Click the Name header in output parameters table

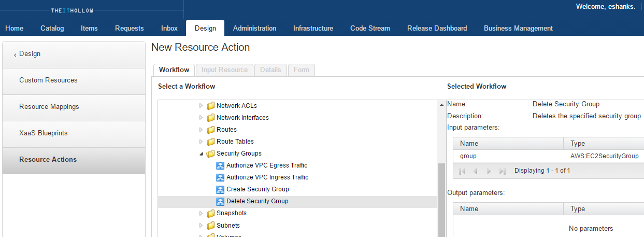pos(508,209)
